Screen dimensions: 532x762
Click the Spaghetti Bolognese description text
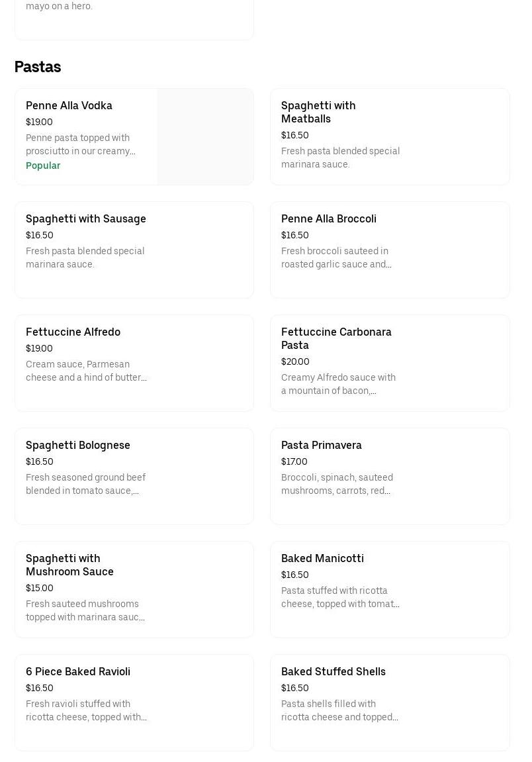pyautogui.click(x=85, y=484)
